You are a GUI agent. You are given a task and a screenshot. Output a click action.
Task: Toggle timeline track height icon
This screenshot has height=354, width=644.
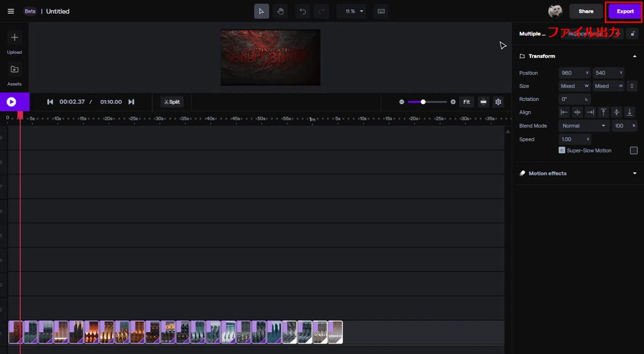pos(484,102)
